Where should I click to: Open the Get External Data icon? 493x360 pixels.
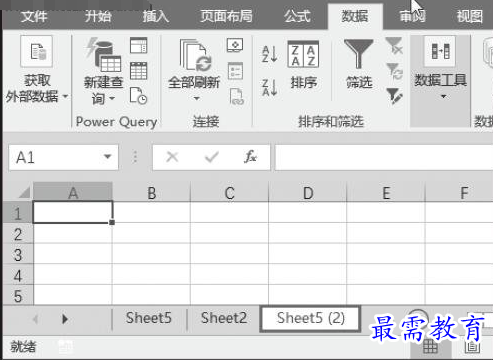point(36,51)
